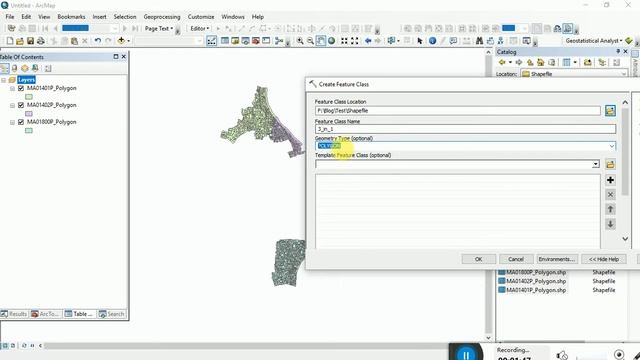640x360 pixels.
Task: Uncheck the MA01800P_Polygon layer
Action: (x=21, y=122)
